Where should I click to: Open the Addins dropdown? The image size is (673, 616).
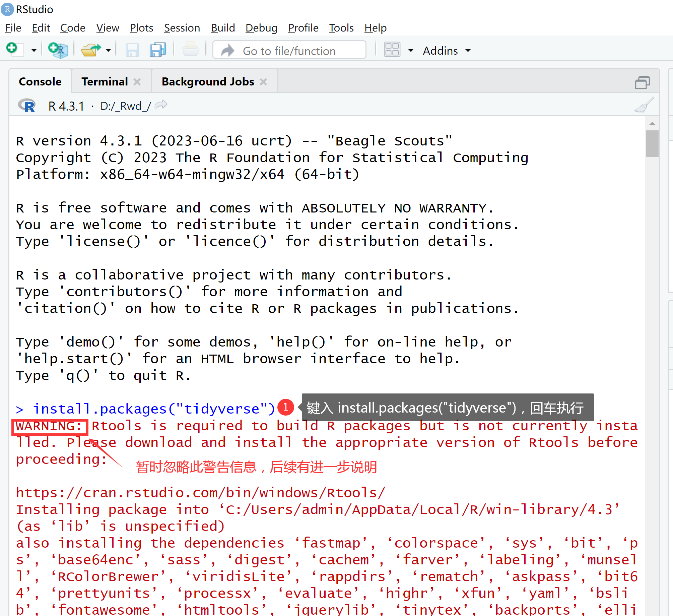(447, 51)
